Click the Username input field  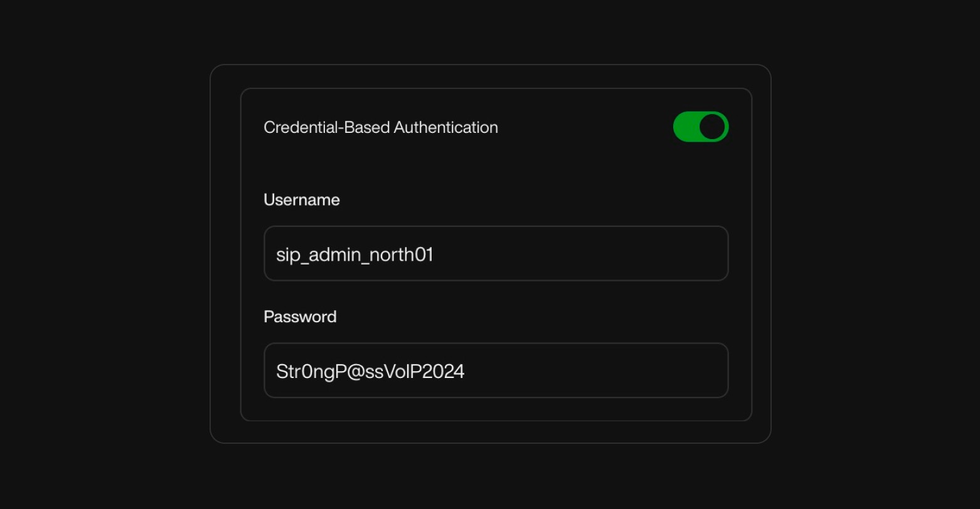point(496,253)
